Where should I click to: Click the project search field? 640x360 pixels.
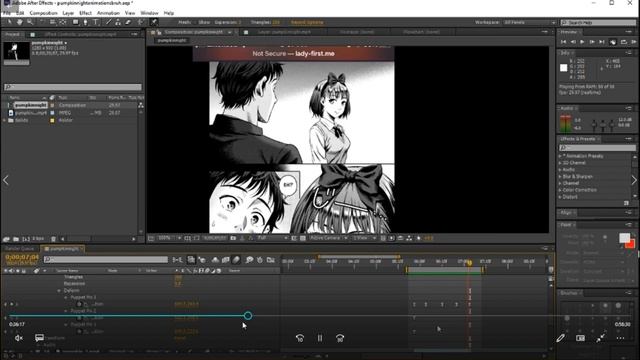[73, 87]
